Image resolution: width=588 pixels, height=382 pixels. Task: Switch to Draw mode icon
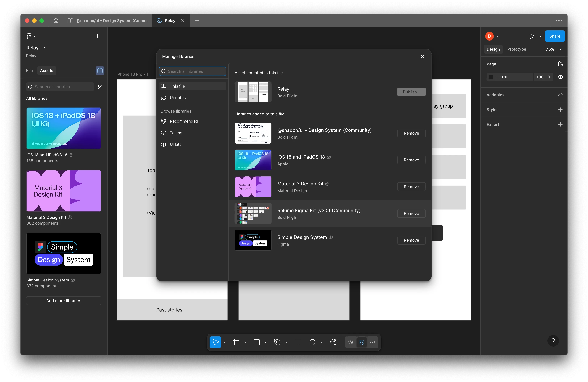[351, 342]
